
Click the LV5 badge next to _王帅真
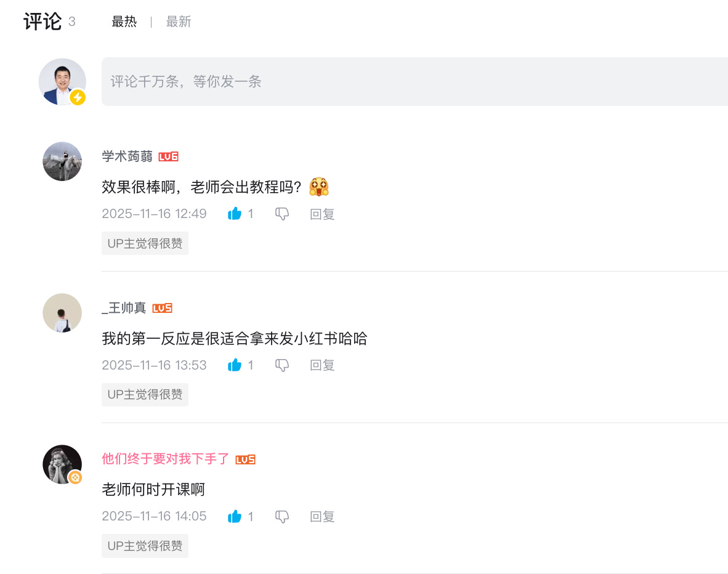tap(163, 308)
